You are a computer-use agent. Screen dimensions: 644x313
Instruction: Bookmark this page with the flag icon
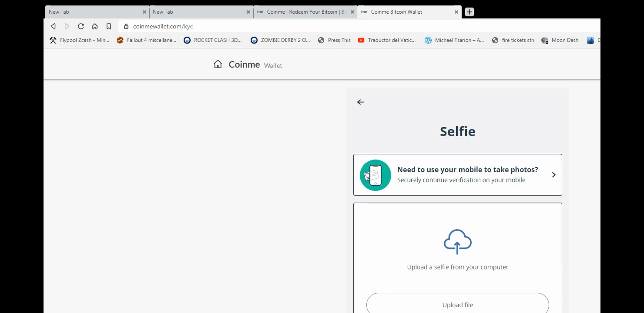coord(109,26)
